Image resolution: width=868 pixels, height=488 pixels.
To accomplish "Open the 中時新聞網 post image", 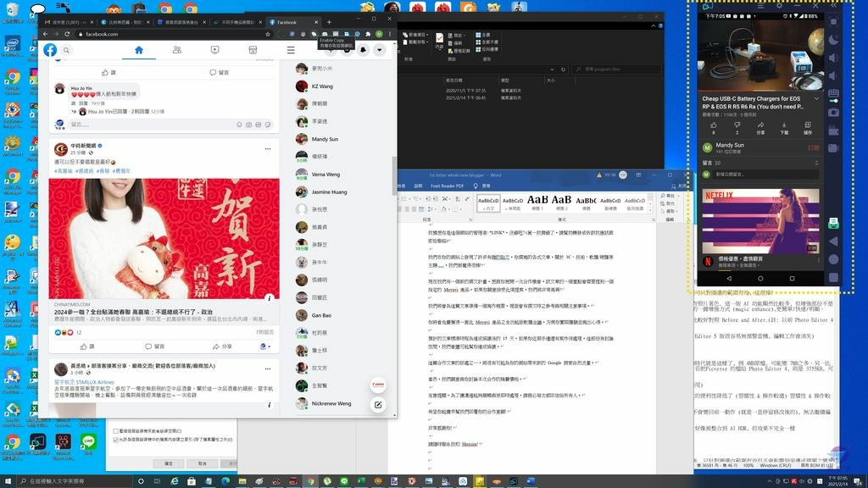I will 164,238.
